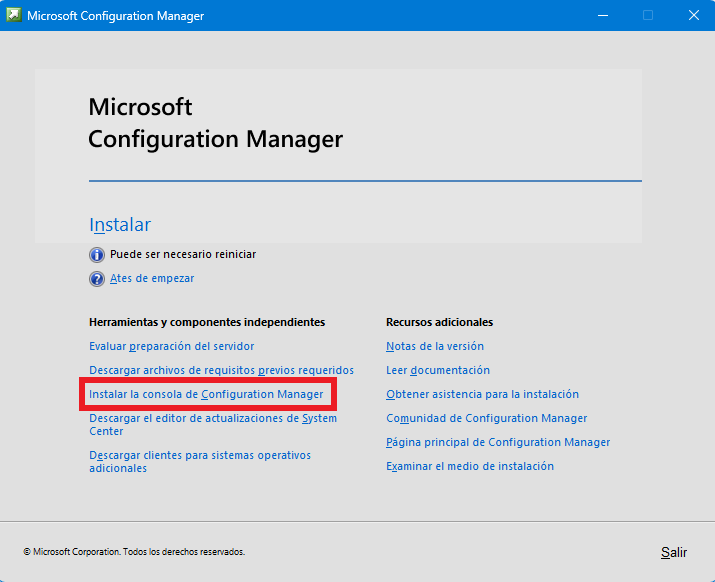Minimize the Configuration Manager window

[603, 16]
